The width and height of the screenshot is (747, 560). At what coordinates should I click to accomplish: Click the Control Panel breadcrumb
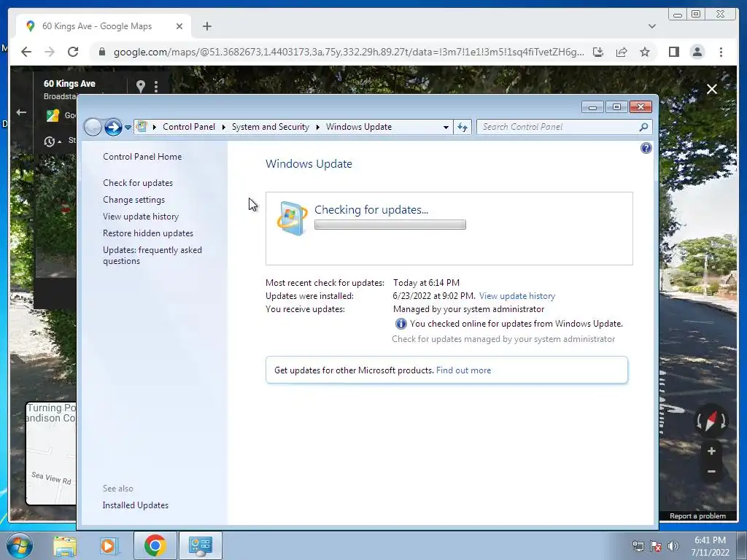(189, 127)
